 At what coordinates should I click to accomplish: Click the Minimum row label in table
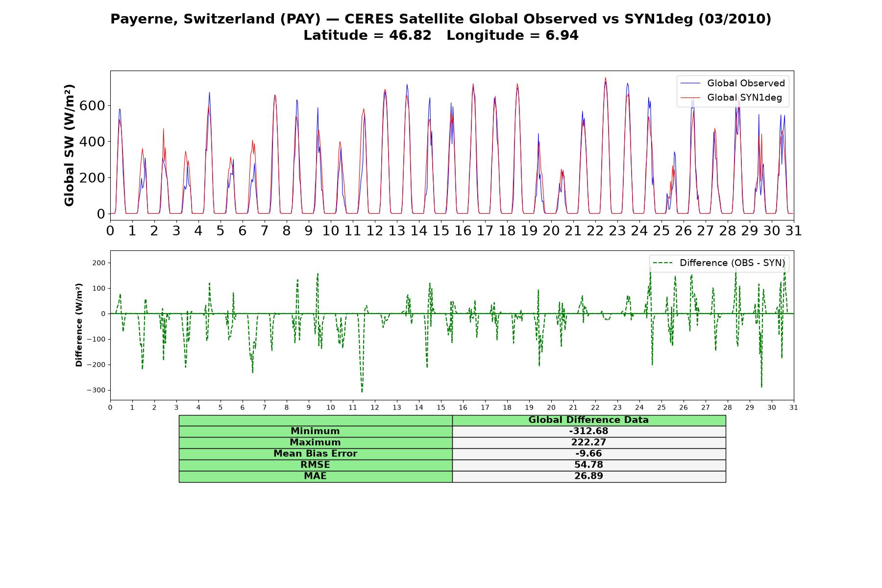(x=315, y=431)
